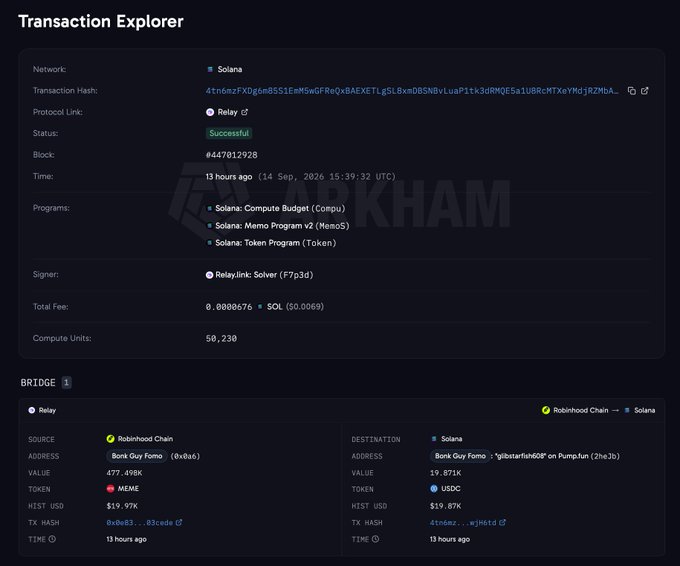Open source TX hash 0x0e83...03cede

[140, 523]
